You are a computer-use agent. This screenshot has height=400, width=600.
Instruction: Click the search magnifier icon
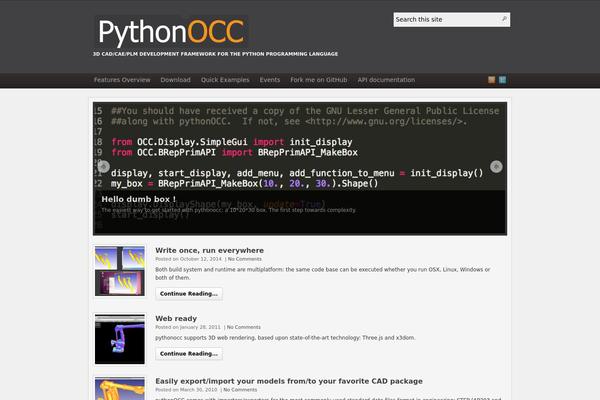[x=504, y=19]
